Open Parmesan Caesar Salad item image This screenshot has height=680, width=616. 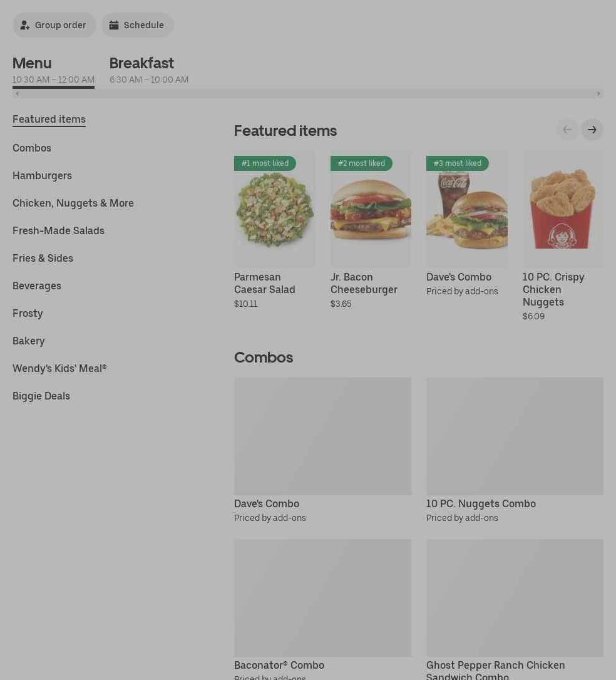[x=274, y=209]
